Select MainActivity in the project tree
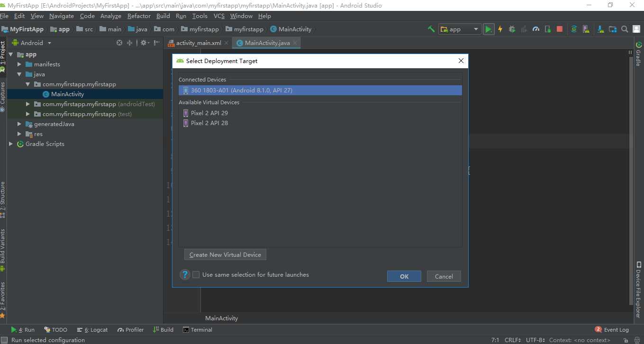Image resolution: width=644 pixels, height=344 pixels. (x=67, y=94)
